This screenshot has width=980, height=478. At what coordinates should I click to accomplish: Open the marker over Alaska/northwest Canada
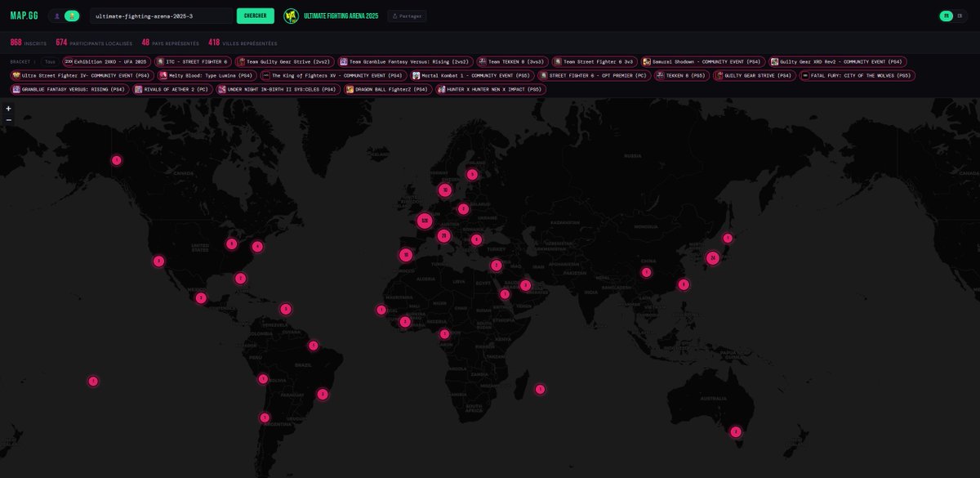[117, 160]
